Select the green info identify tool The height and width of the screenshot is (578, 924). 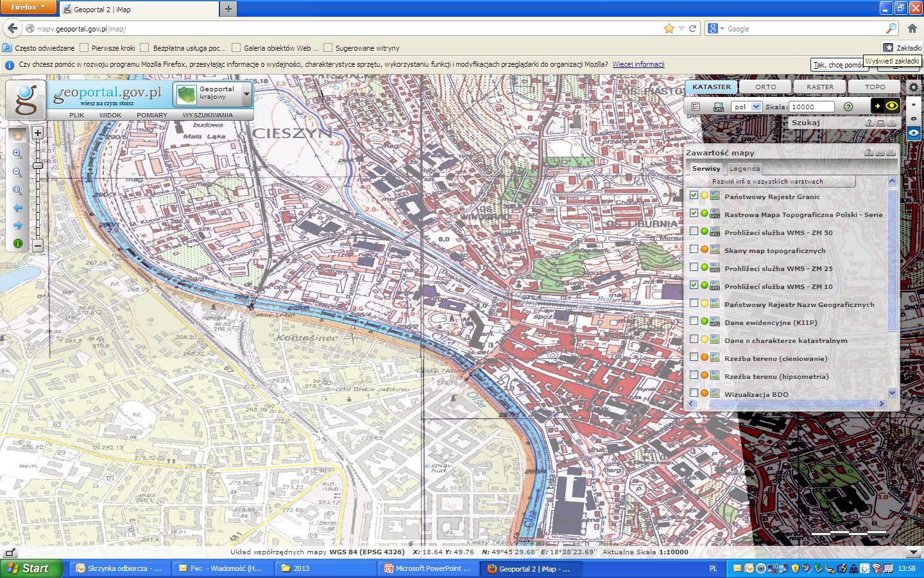pyautogui.click(x=17, y=243)
